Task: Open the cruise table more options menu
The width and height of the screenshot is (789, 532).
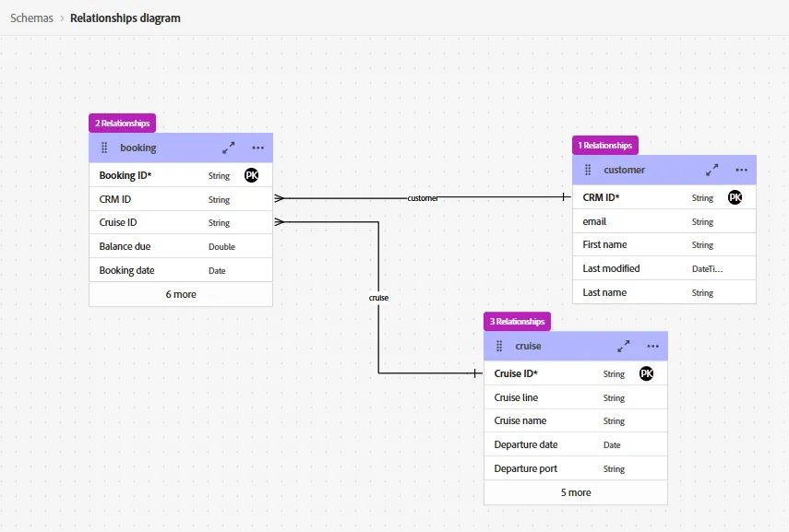Action: (652, 346)
